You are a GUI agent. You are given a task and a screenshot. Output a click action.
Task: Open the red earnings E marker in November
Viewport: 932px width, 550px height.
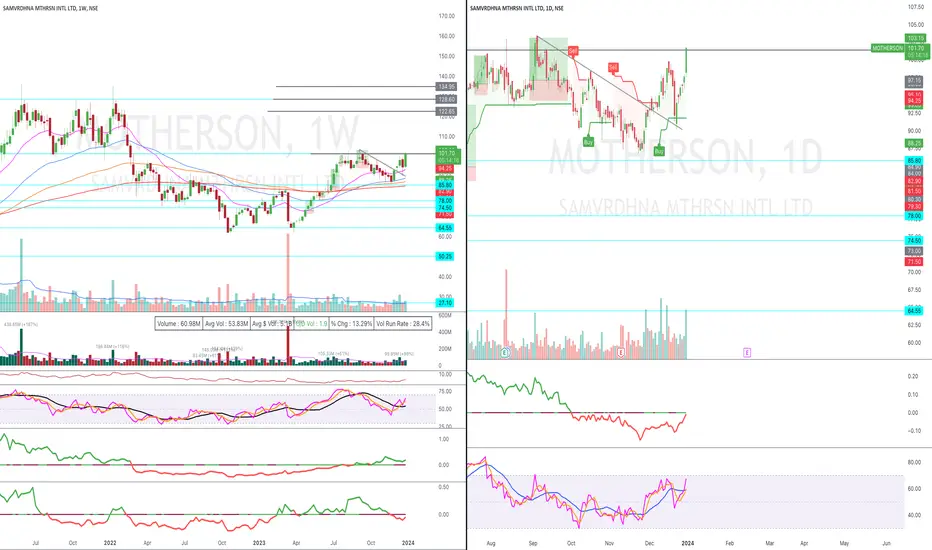[x=621, y=353]
